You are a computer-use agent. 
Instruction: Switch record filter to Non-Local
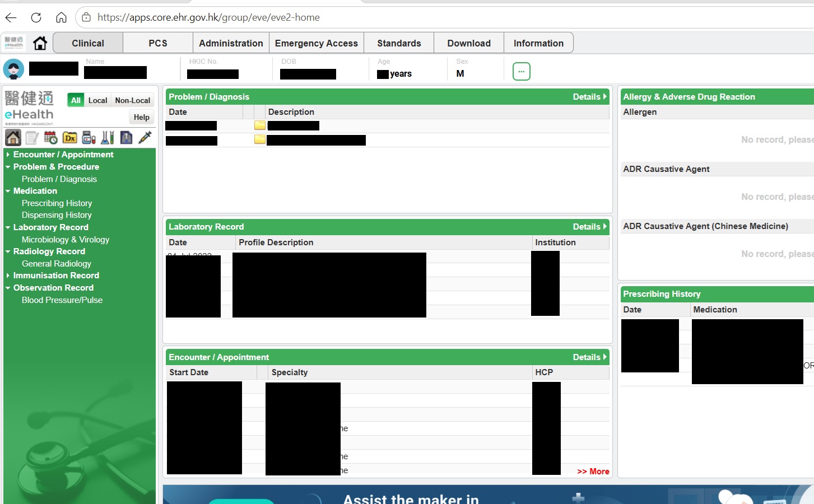[133, 100]
